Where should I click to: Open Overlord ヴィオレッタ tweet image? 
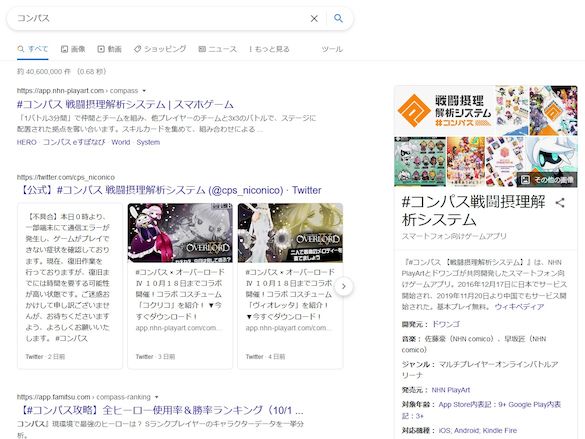290,233
